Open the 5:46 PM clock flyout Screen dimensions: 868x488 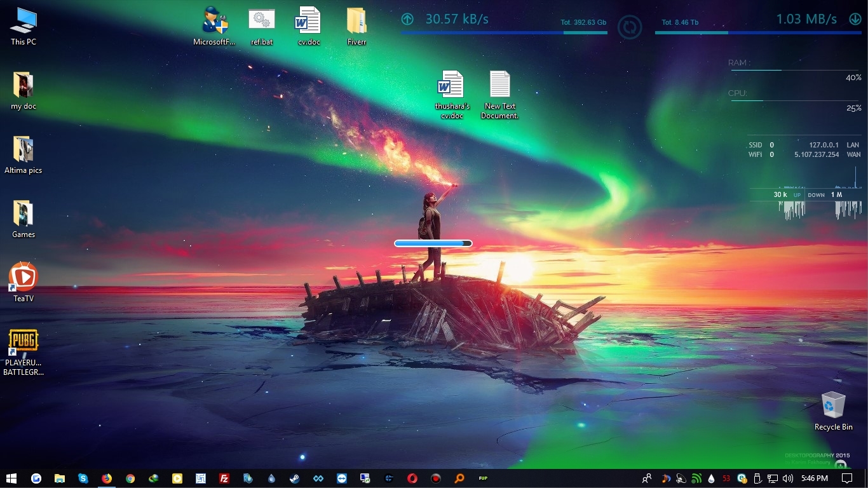click(815, 478)
